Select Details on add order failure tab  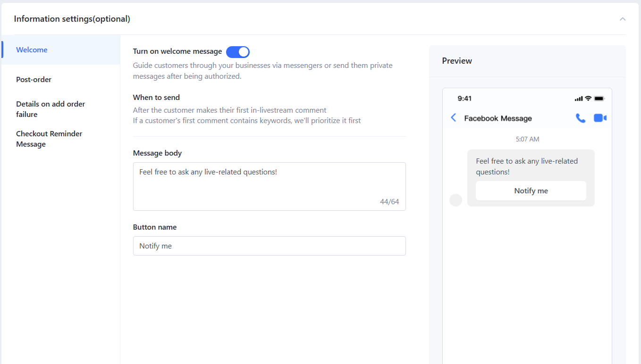coord(51,109)
